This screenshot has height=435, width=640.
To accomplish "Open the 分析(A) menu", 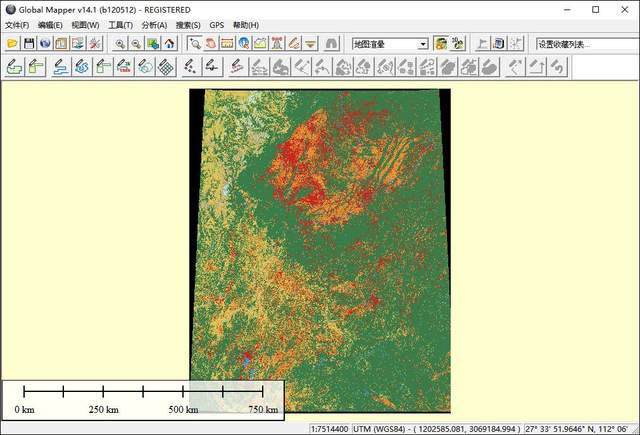I will 154,25.
